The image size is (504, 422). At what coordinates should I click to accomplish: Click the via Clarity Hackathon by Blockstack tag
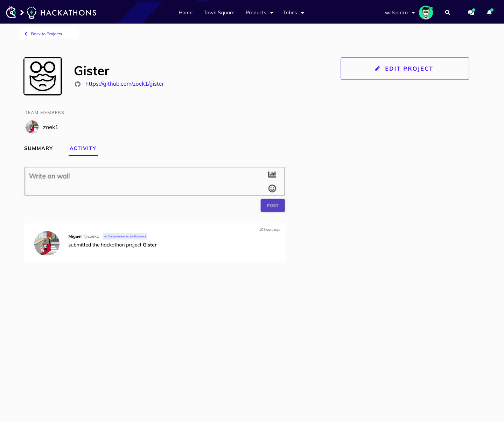[x=125, y=236]
